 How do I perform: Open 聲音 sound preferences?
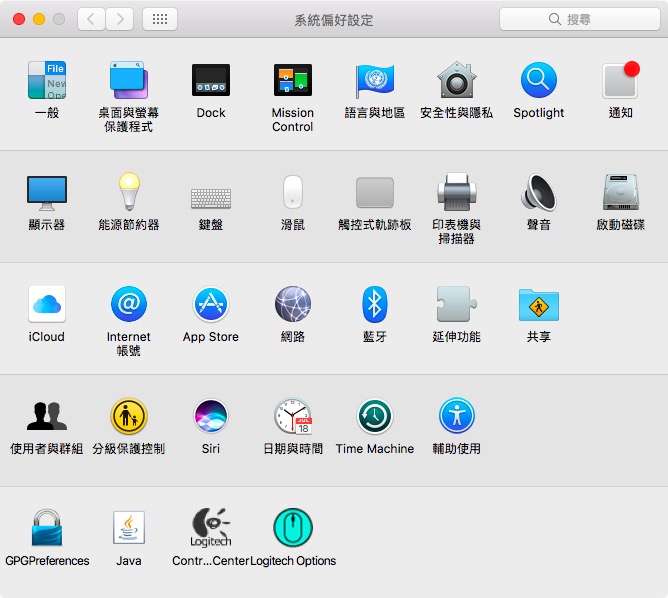[x=538, y=192]
